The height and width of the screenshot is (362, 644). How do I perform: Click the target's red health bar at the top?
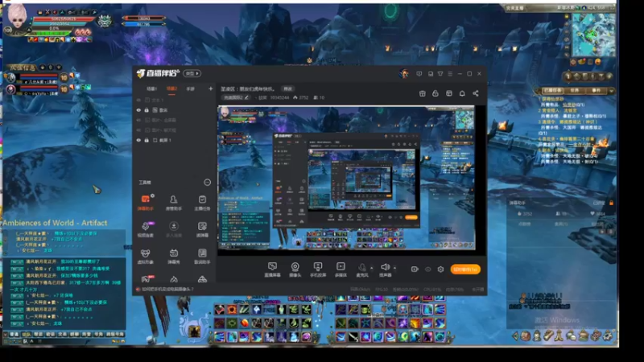coord(144,18)
